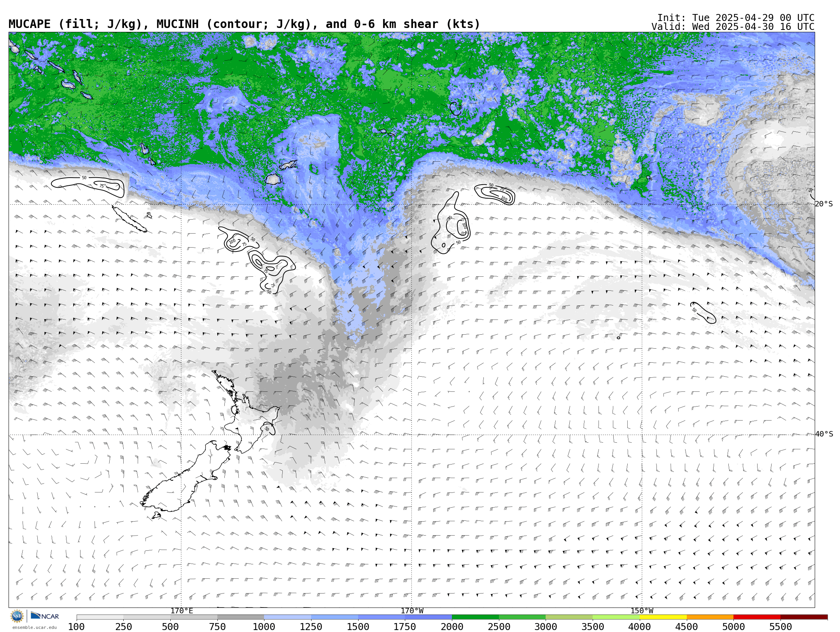Pick the dark gray 750–1000 colorbar segment

[x=241, y=617]
